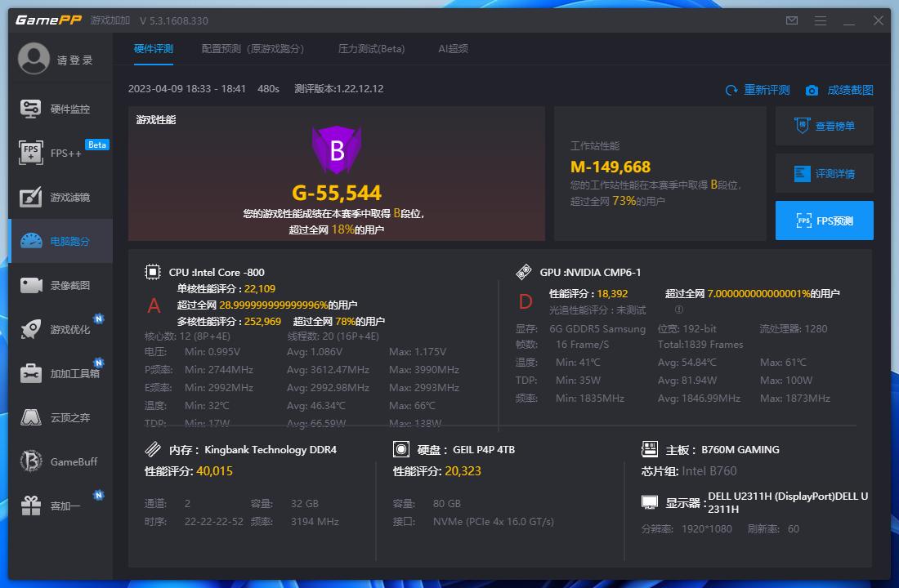Viewport: 899px width, 588px height.
Task: Click CPU multi-core score 252,969
Action: [262, 322]
